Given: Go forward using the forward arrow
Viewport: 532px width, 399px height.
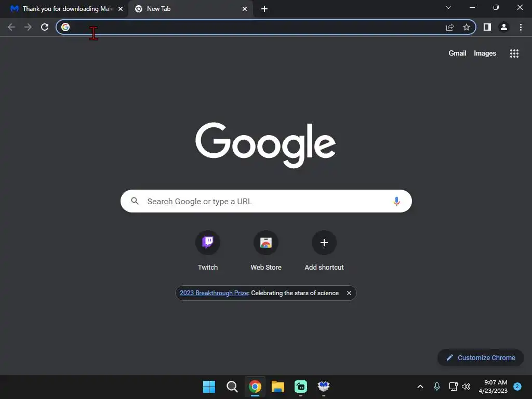Looking at the screenshot, I should click(28, 27).
